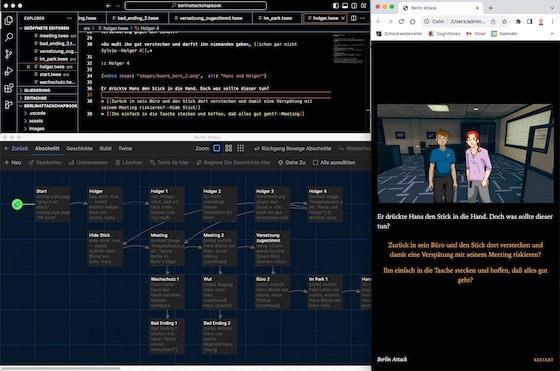Close the holger.twee editor tab

[x=343, y=18]
